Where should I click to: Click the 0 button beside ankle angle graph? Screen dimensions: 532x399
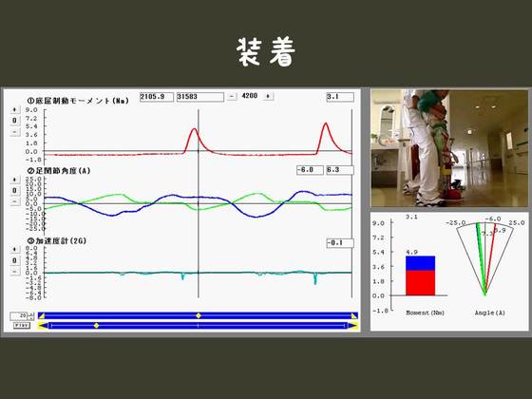(x=14, y=191)
